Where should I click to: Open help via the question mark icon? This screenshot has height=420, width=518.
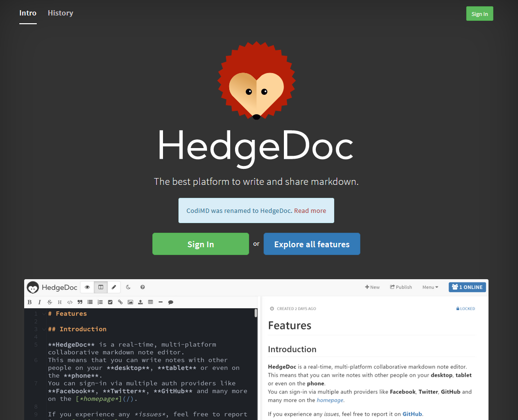[x=142, y=287]
